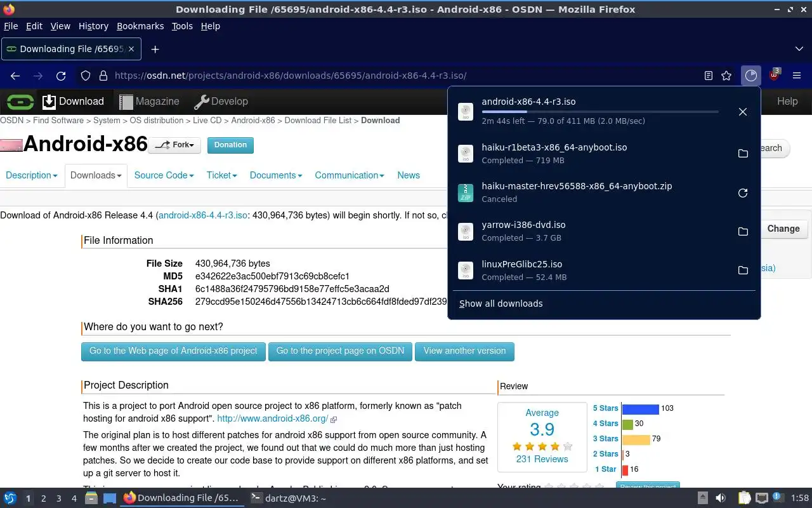The image size is (812, 508).
Task: Click View another version button
Action: tap(464, 351)
